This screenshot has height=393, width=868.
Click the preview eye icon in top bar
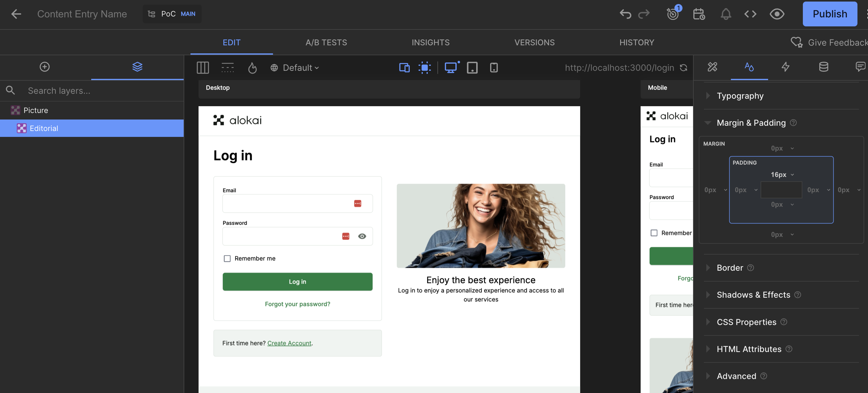777,14
